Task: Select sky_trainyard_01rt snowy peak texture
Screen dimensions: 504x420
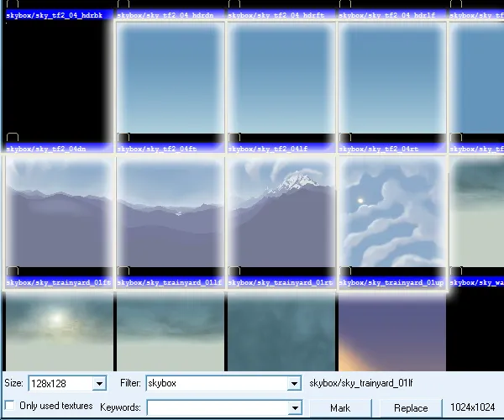Action: [x=281, y=213]
